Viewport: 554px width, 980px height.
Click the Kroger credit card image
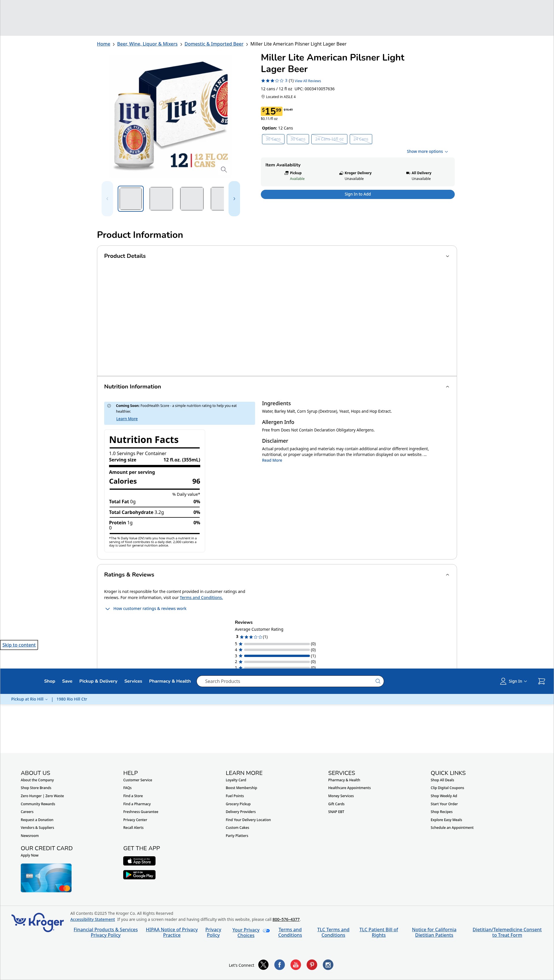point(46,878)
